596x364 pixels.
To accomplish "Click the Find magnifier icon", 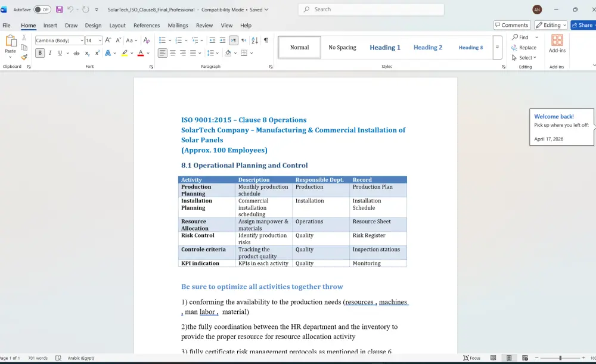I will 516,38.
